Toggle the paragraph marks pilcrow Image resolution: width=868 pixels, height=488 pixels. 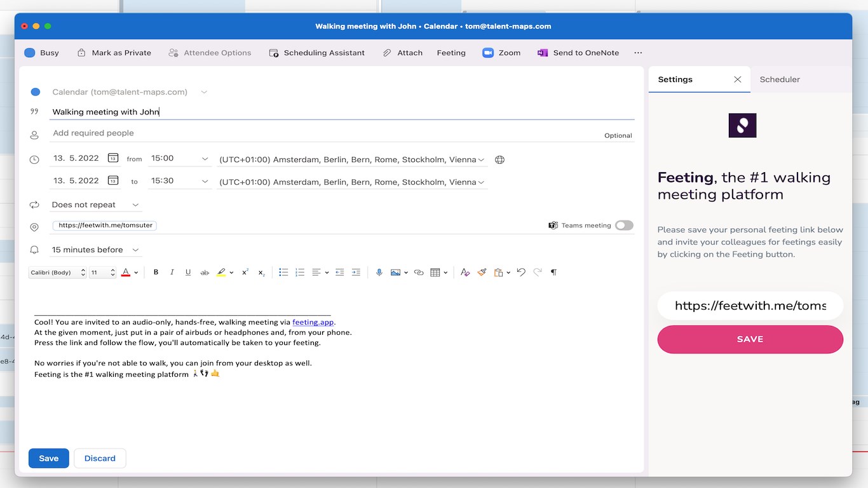[x=553, y=273]
